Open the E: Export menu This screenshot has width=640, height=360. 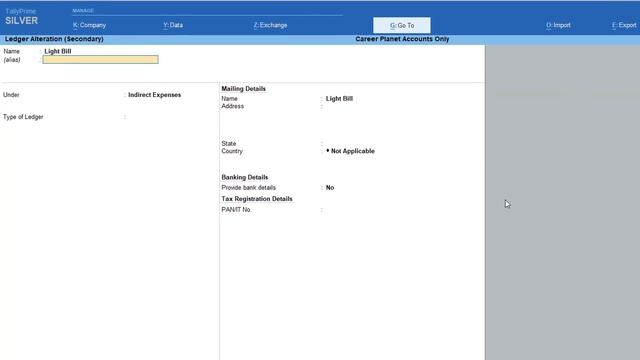pos(624,25)
